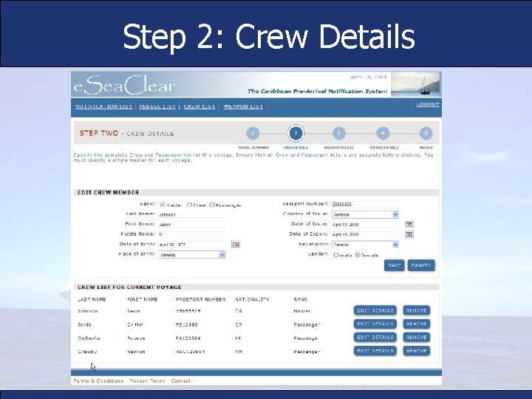Select the Crew rank radio button
The height and width of the screenshot is (399, 532).
[189, 205]
